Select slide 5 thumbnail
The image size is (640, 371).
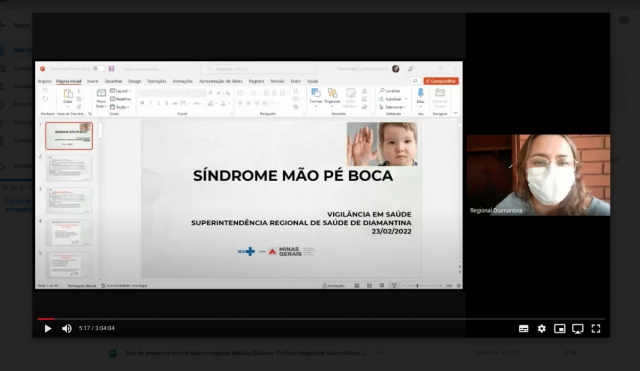coord(69,264)
